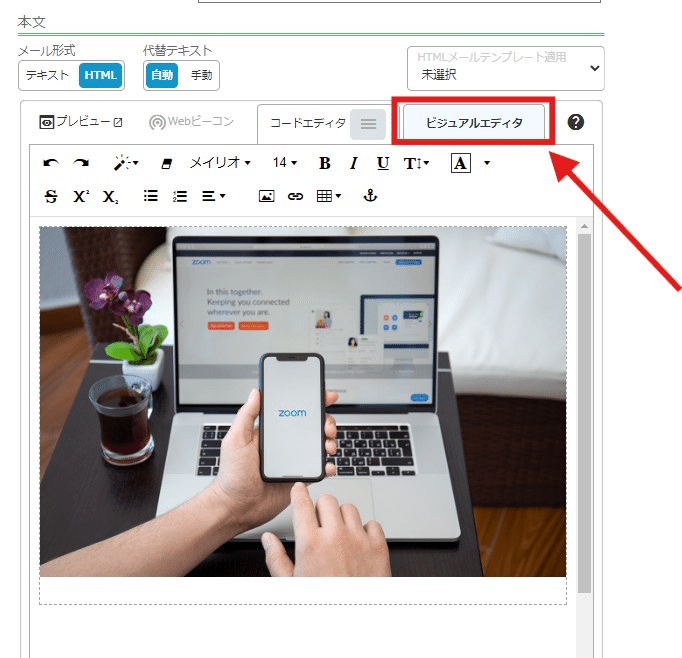Open プレビュー in new window
682x658 pixels.
point(81,122)
